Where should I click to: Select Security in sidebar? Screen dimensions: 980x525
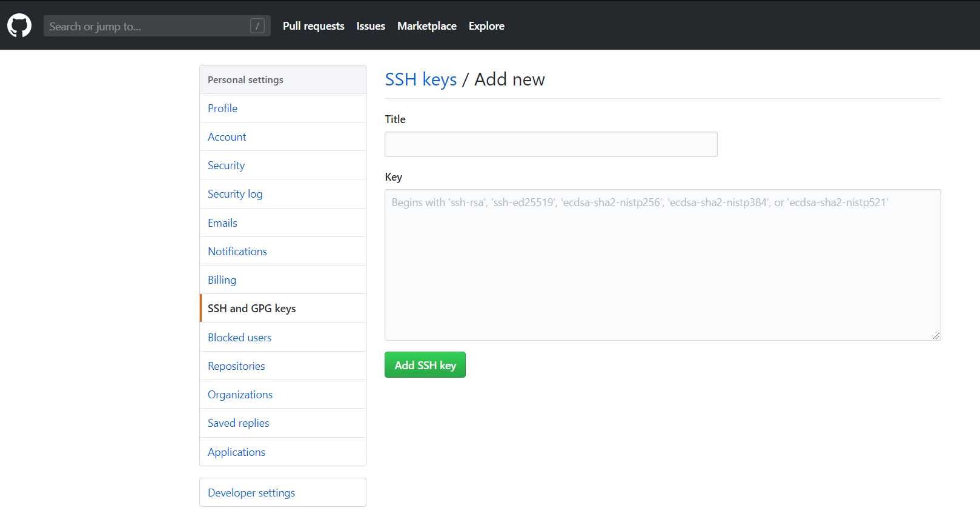283,165
